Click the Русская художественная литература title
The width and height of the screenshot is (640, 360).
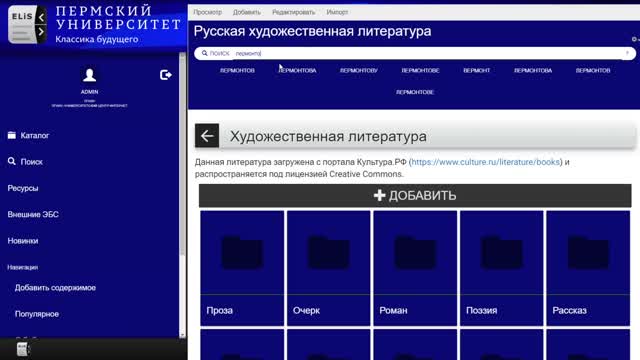[x=312, y=31]
